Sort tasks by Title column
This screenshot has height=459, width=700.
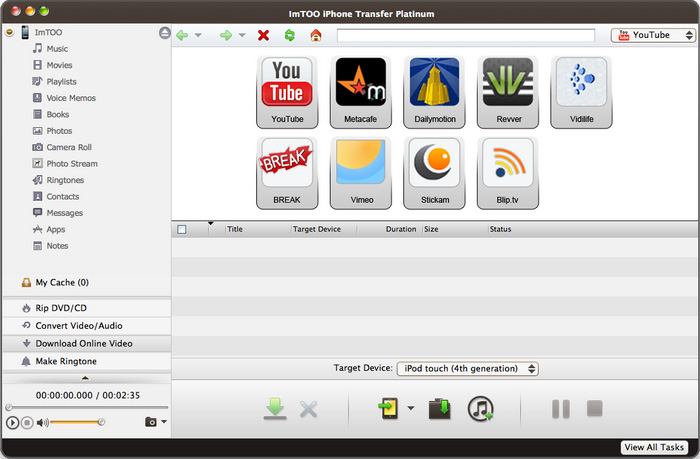click(235, 229)
